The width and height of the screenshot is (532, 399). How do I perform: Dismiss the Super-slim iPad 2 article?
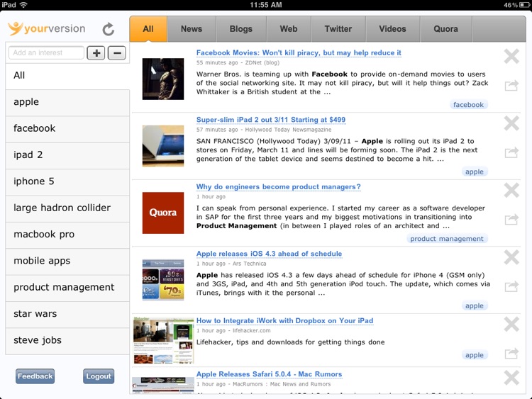tap(511, 123)
